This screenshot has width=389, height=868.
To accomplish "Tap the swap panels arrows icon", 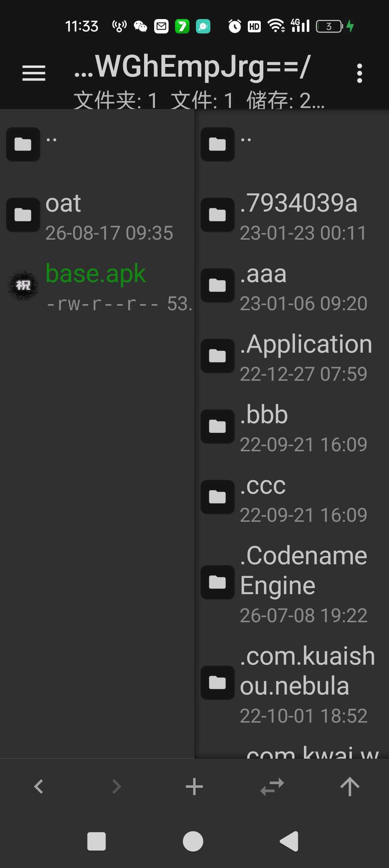I will pyautogui.click(x=272, y=786).
